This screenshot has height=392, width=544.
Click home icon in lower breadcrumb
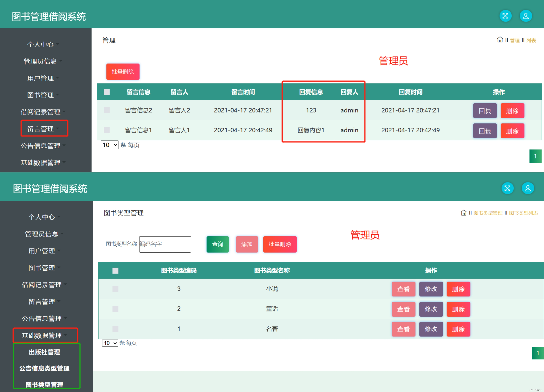coord(463,213)
